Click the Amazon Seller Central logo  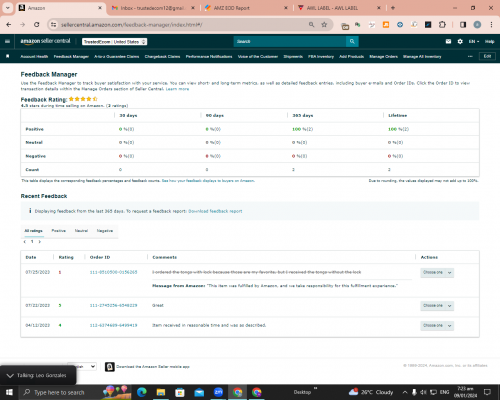click(x=45, y=41)
